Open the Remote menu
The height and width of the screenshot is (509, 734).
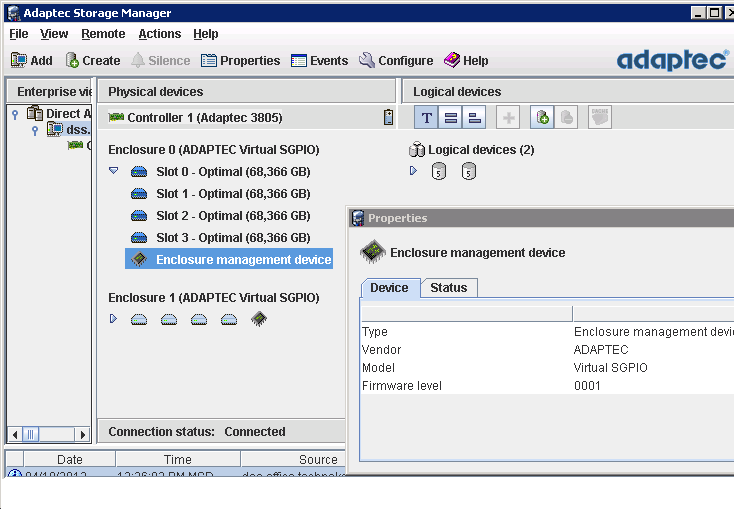[103, 34]
